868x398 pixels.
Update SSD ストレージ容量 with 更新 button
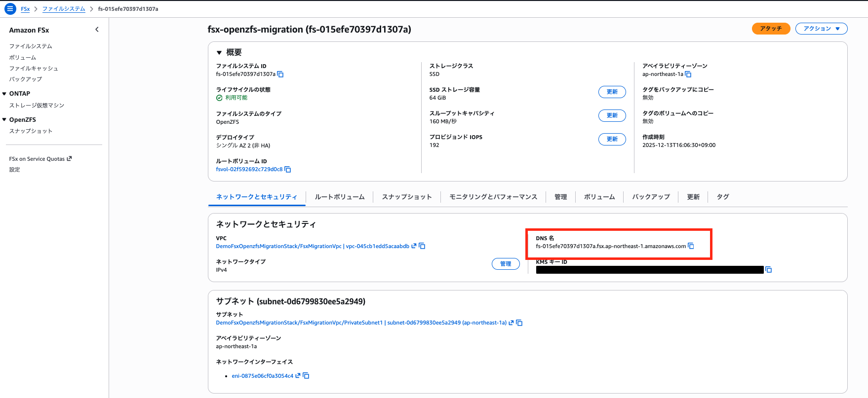point(612,92)
